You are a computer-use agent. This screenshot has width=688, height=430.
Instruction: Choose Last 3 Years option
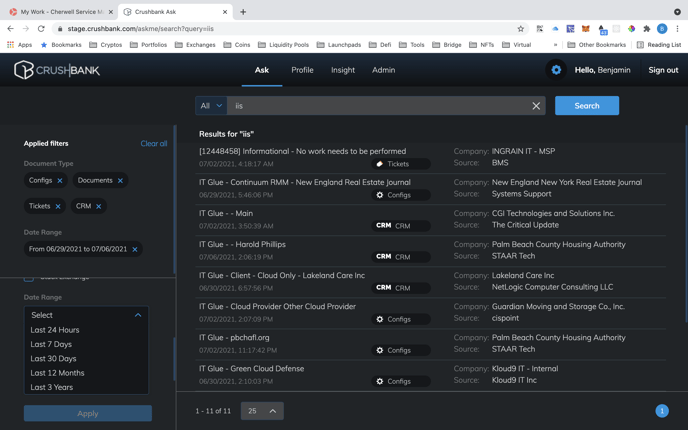(51, 387)
